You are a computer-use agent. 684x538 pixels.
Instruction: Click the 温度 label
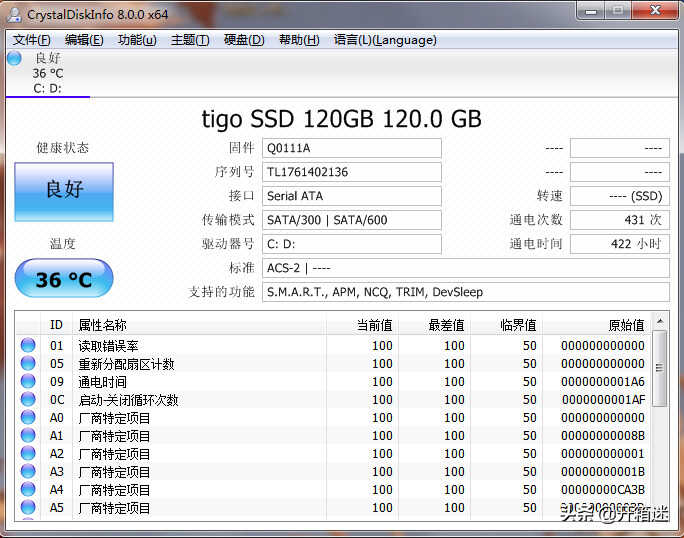pyautogui.click(x=62, y=243)
